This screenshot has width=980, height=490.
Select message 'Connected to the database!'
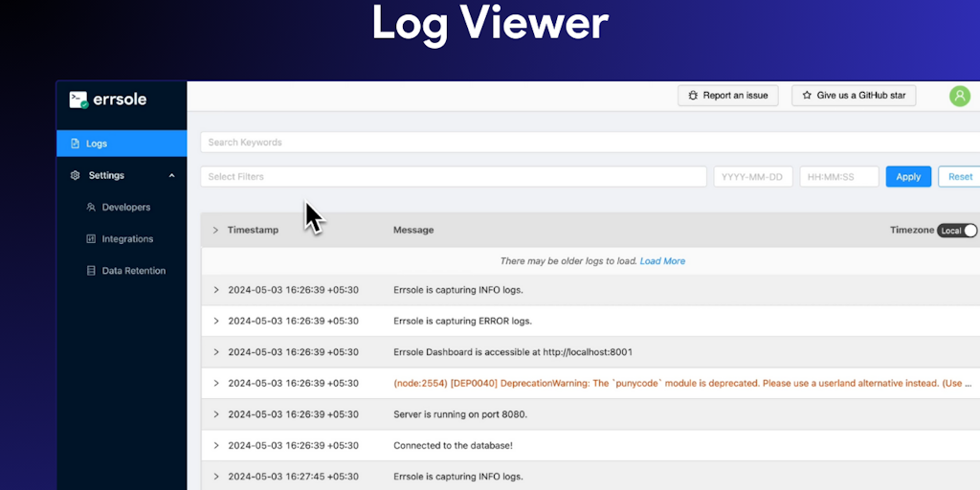pos(453,446)
